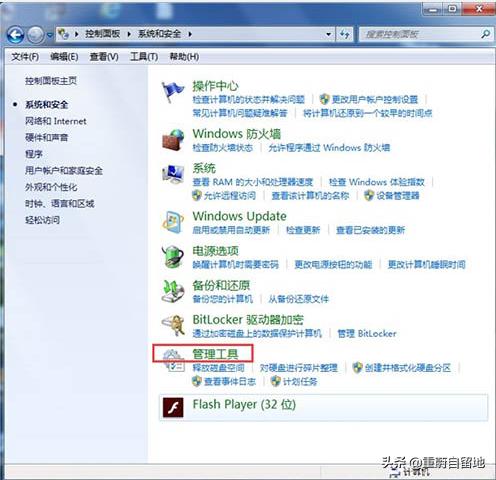Open the 系统 heading

(204, 168)
